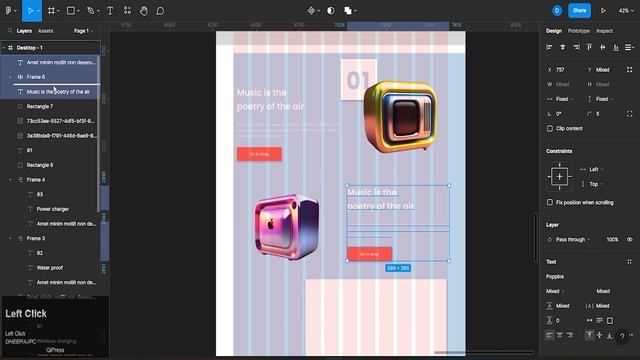Open the tidy up distribute dropdown
The width and height of the screenshot is (640, 360).
pyautogui.click(x=630, y=47)
